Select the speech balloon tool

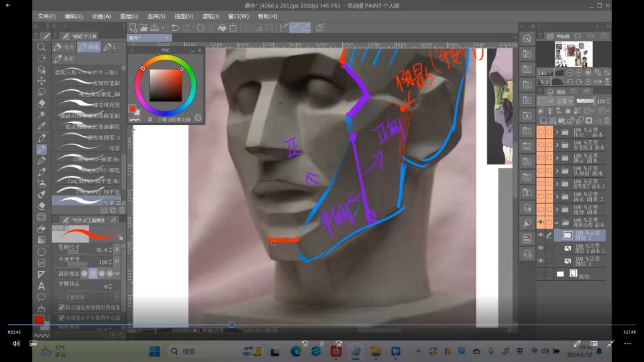coord(42,297)
